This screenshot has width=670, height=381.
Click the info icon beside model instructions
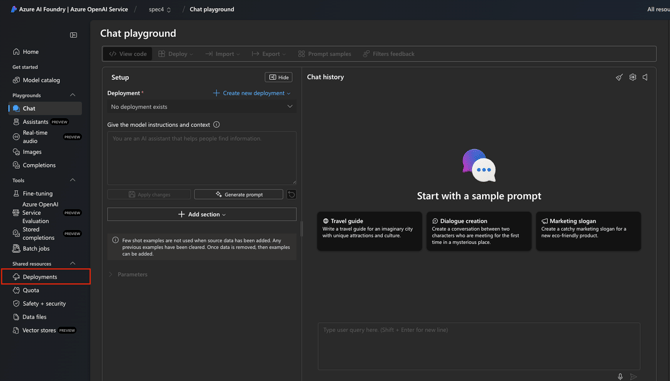click(217, 125)
